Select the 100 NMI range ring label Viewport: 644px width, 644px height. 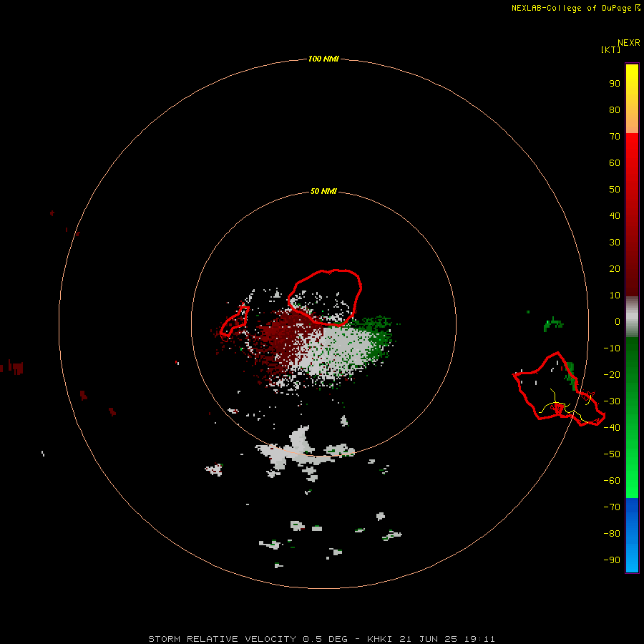coord(323,59)
